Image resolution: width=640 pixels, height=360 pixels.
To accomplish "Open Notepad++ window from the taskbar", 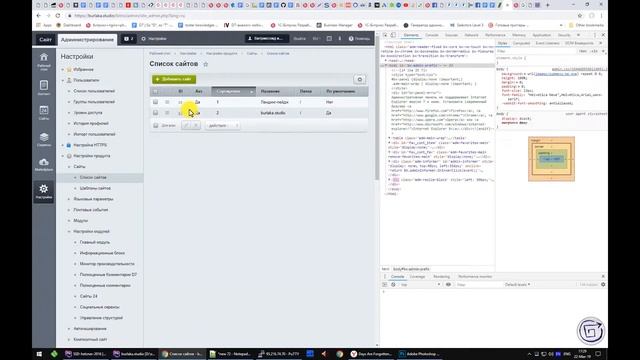I will point(230,354).
